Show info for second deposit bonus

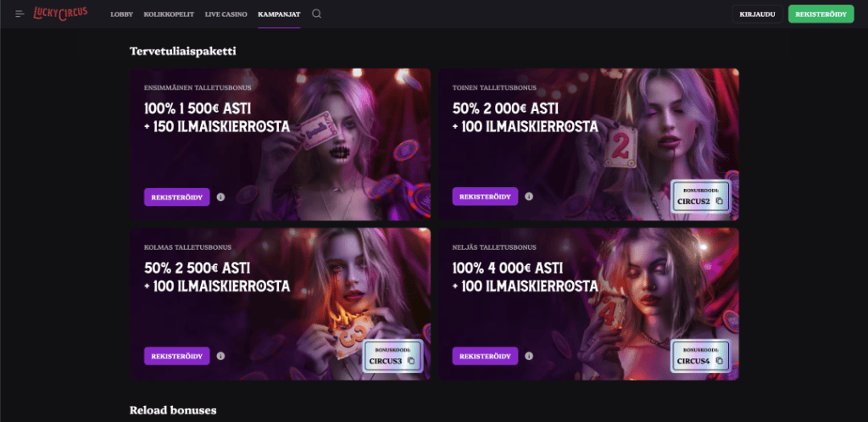pyautogui.click(x=529, y=197)
